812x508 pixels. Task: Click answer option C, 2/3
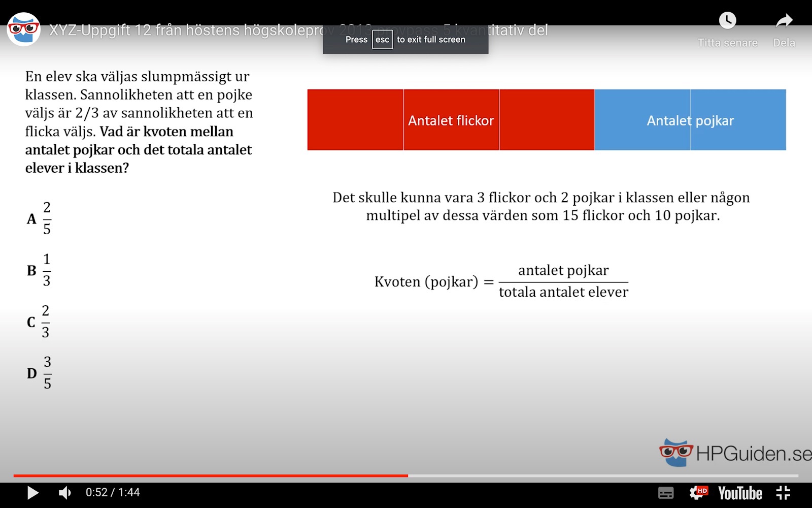coord(39,322)
